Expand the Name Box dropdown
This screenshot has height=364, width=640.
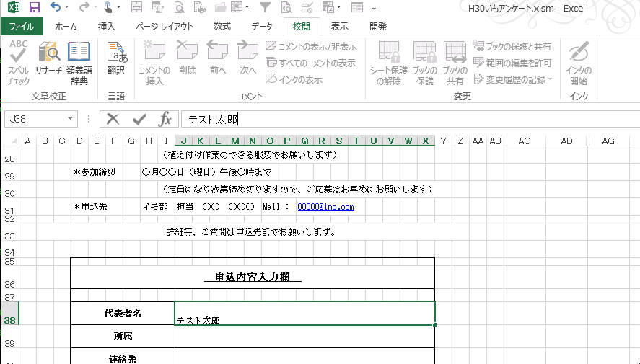click(x=71, y=119)
